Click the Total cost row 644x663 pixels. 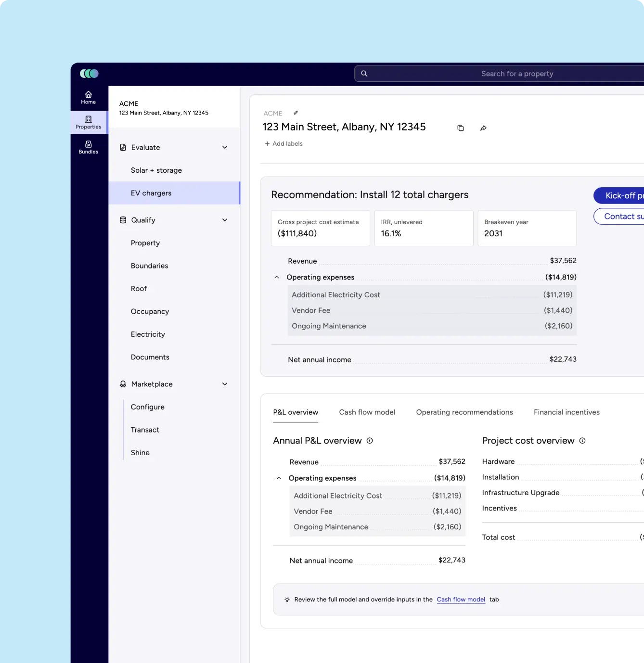click(563, 537)
